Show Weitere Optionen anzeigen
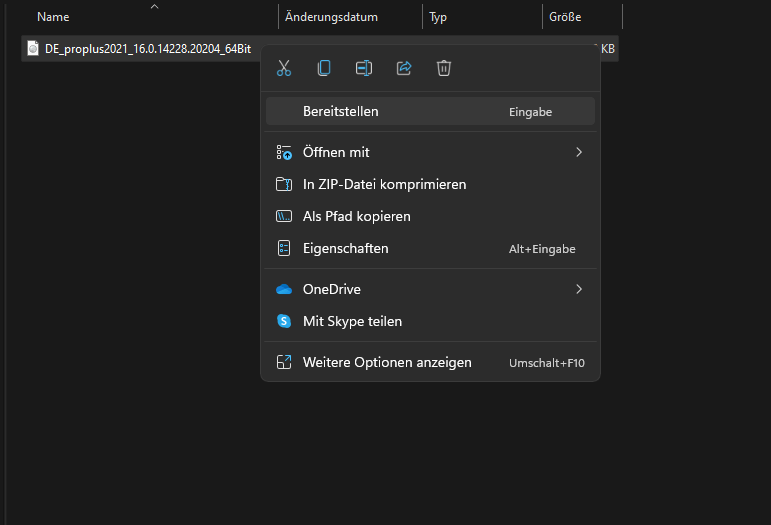This screenshot has height=525, width=771. tap(387, 362)
